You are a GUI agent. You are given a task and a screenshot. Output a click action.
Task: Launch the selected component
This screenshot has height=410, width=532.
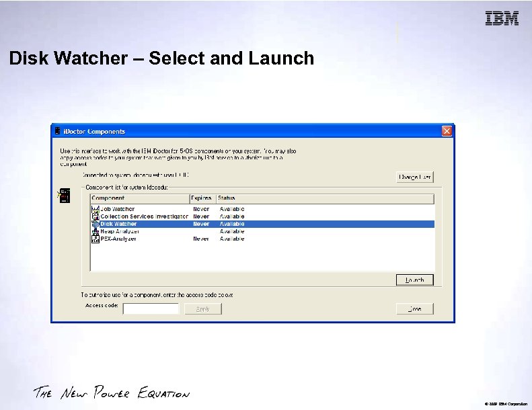[x=414, y=280]
